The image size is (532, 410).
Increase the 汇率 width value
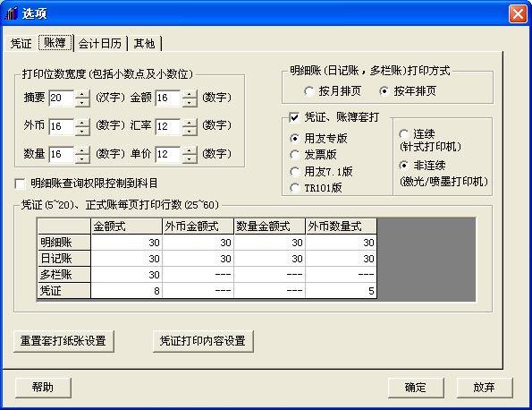190,123
